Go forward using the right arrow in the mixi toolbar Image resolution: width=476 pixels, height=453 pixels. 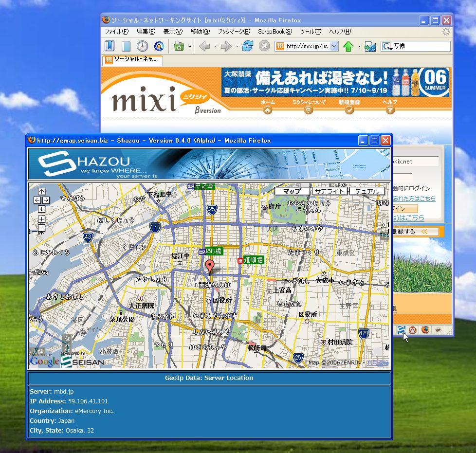[226, 46]
